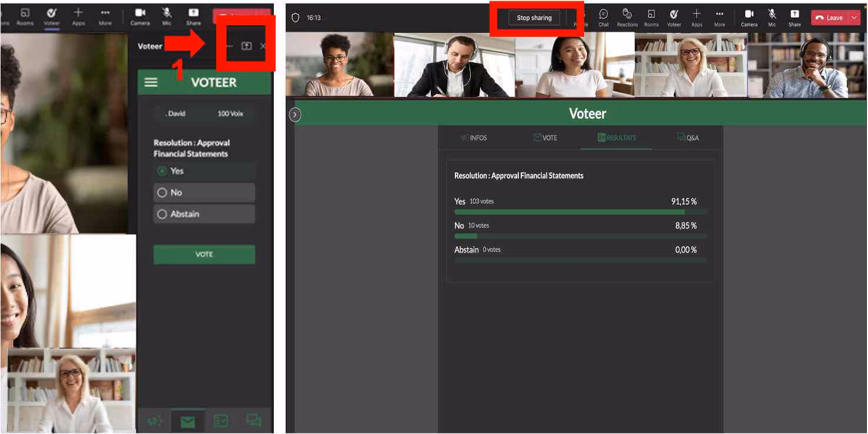Select the envelope icon in Voteer footer
Screen dimensions: 868x434
[x=187, y=420]
